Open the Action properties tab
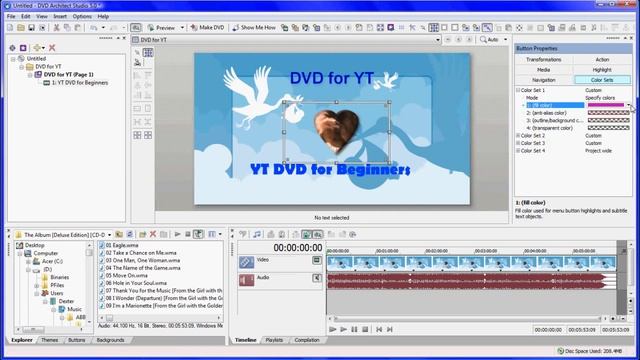The width and height of the screenshot is (640, 360). click(602, 60)
